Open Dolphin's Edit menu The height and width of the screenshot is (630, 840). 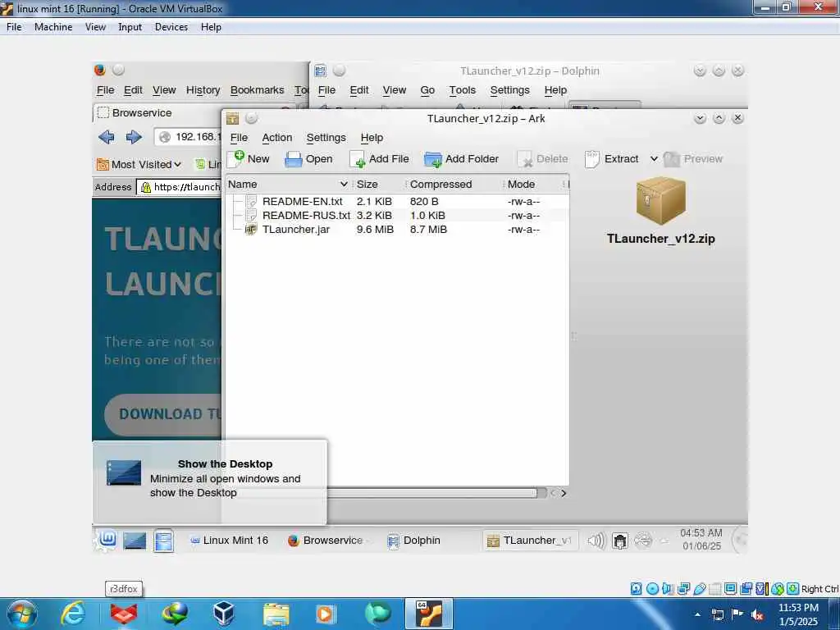click(359, 90)
